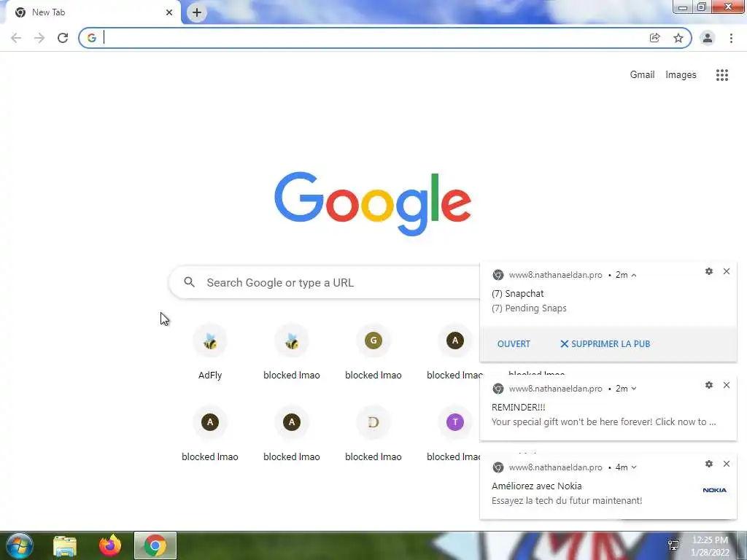
Task: Click OUVERT on the Snapchat notification
Action: click(514, 344)
